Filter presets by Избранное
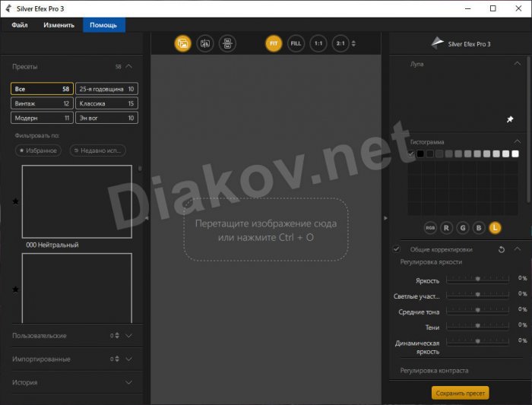 click(x=38, y=150)
